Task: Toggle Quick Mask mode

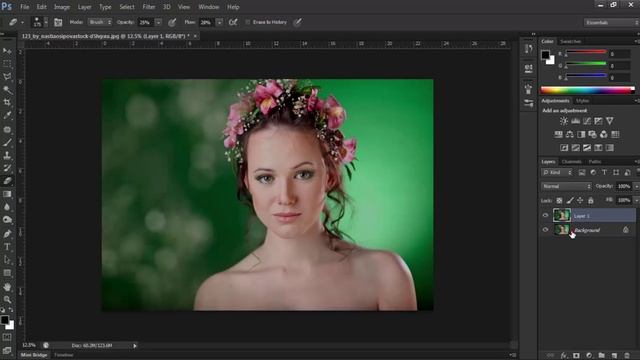Action: click(7, 337)
